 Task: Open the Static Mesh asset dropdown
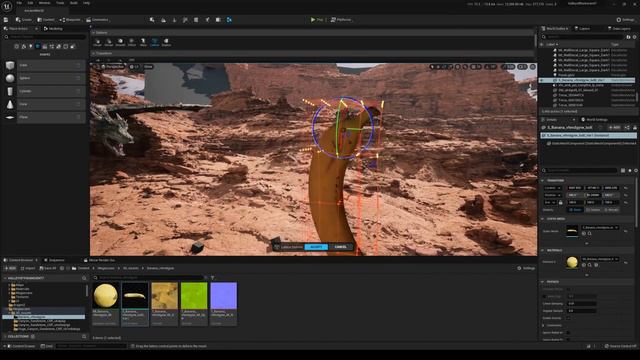[x=600, y=227]
